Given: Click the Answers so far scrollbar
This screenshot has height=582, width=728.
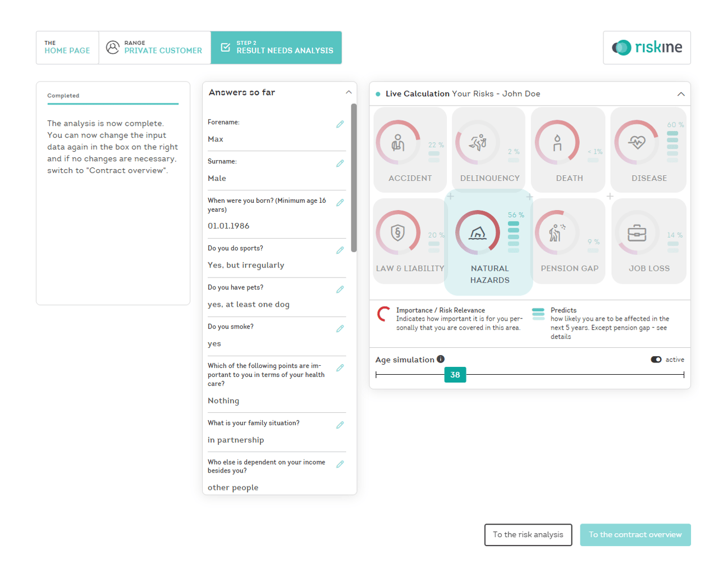Looking at the screenshot, I should tap(354, 178).
